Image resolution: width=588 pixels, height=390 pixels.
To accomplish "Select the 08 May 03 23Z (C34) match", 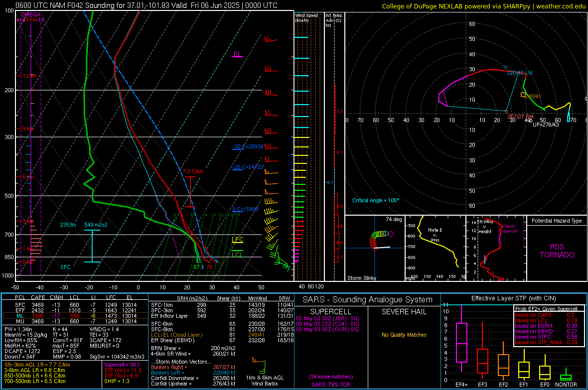I will click(x=327, y=324).
